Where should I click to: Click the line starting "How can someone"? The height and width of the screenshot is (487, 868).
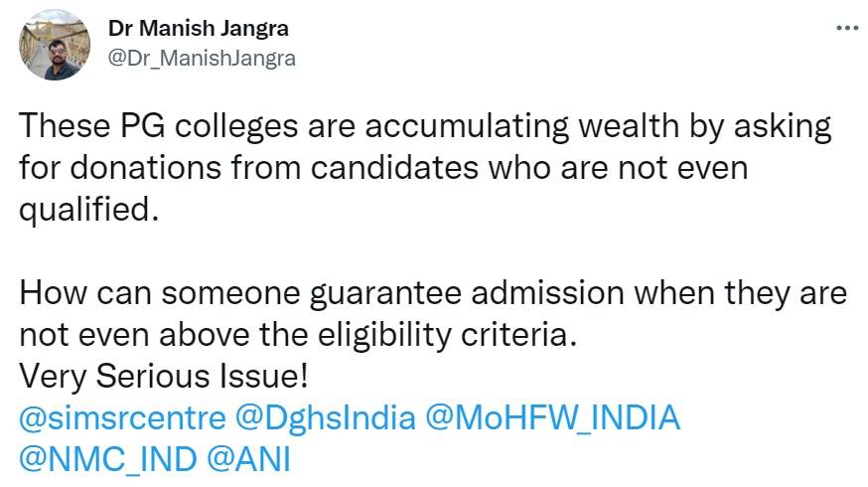click(432, 293)
